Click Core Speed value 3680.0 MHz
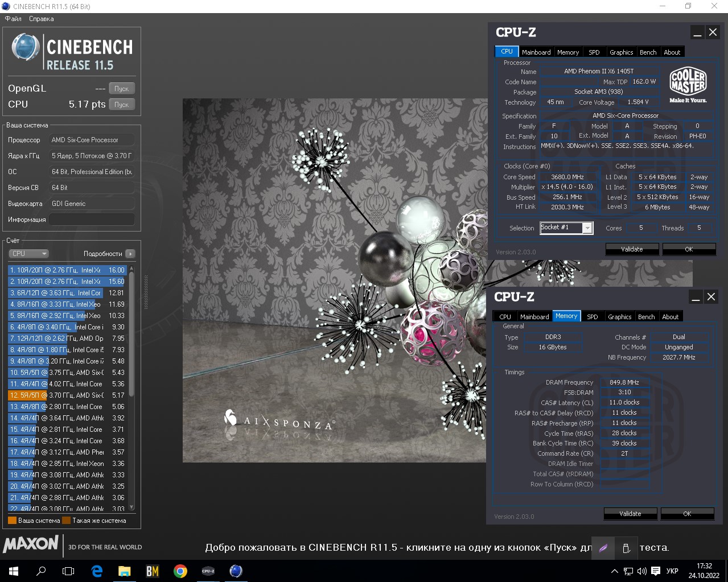This screenshot has height=582, width=728. [x=567, y=177]
